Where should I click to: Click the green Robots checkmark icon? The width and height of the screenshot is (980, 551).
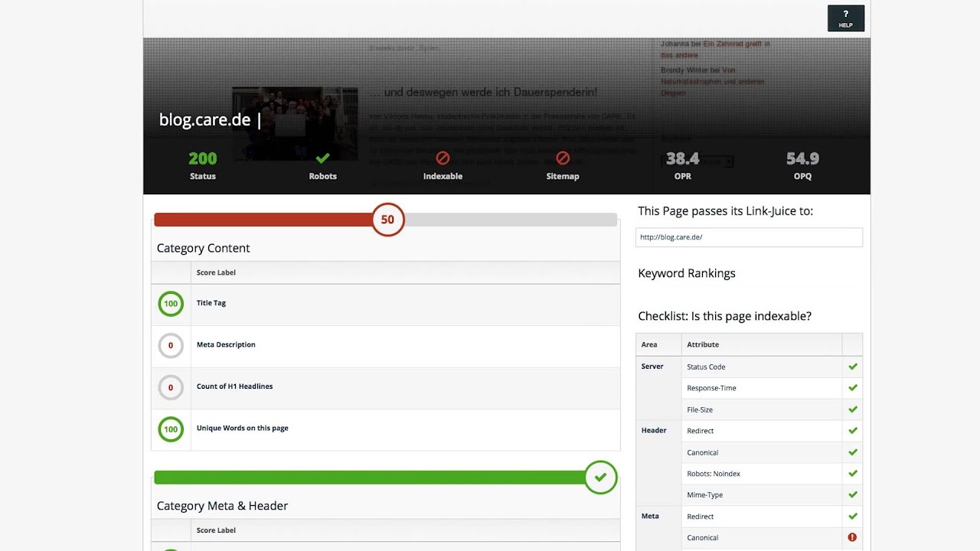pos(322,158)
